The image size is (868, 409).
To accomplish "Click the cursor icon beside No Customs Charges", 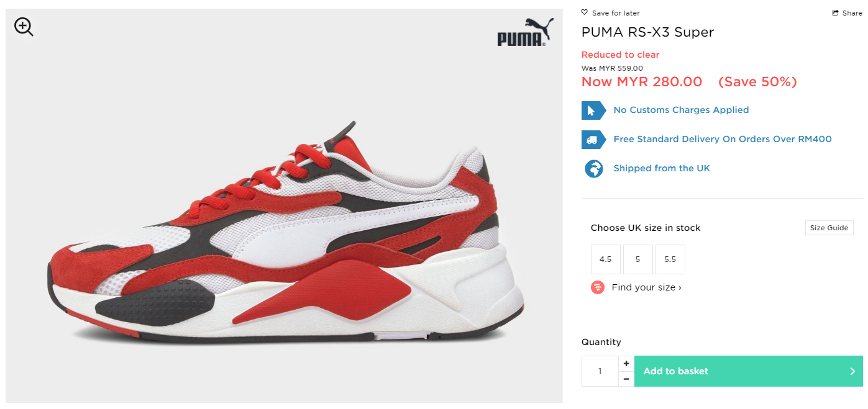I will [593, 110].
